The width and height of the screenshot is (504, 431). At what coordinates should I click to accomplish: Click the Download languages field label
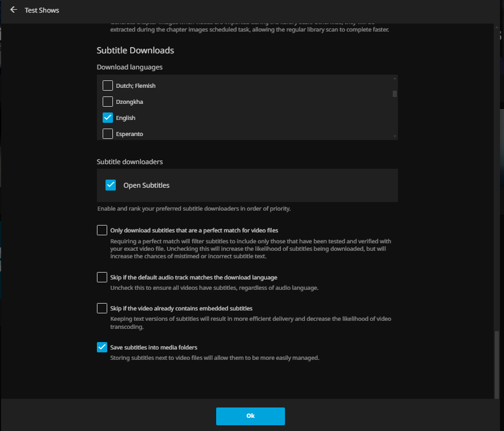click(x=130, y=67)
